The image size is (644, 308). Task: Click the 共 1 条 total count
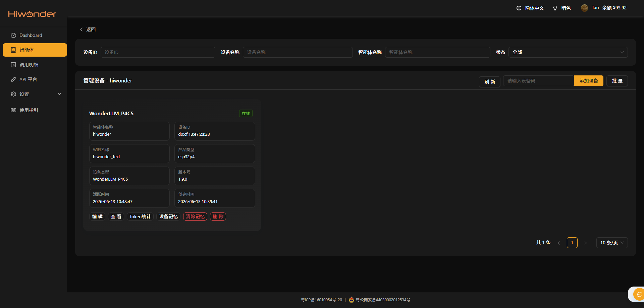[543, 242]
